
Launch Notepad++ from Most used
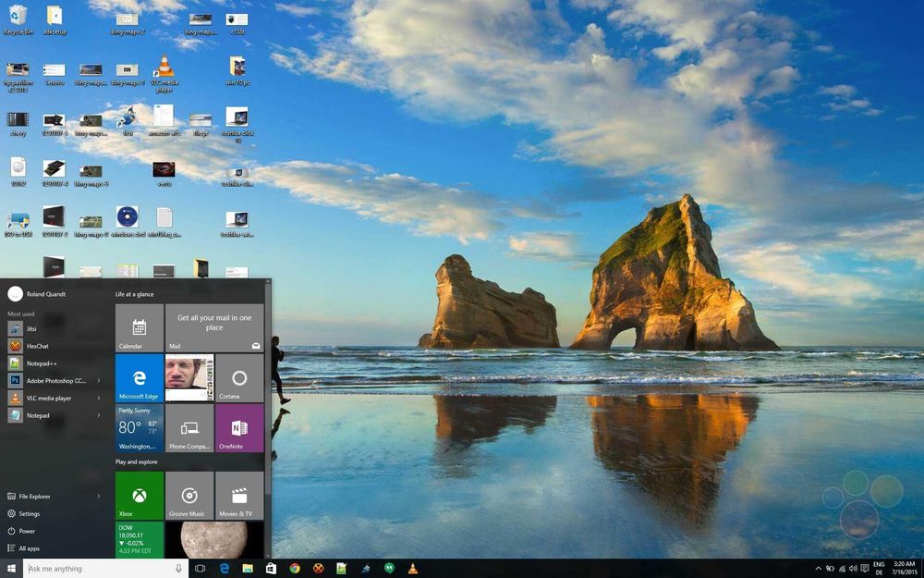pos(54,363)
